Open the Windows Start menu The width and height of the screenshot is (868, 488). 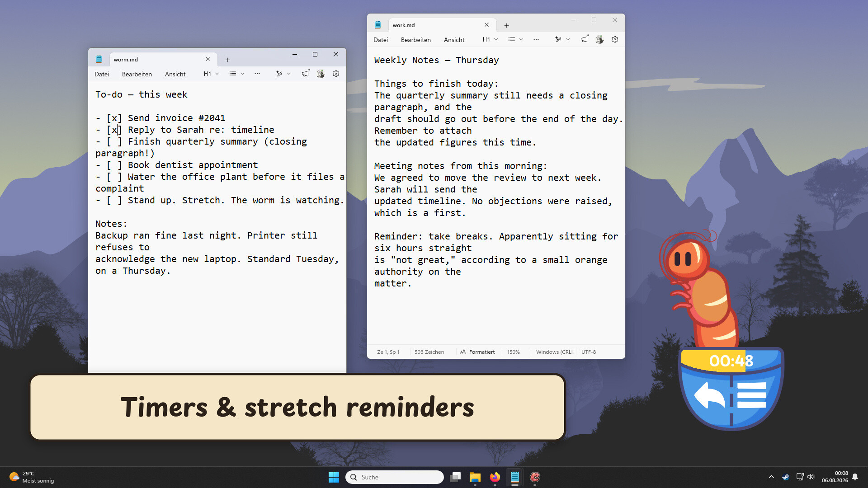coord(334,477)
